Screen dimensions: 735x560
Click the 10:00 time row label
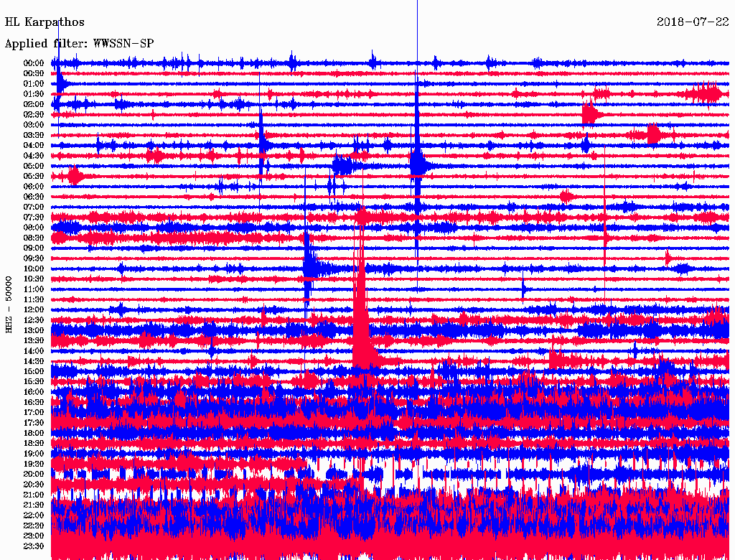[x=34, y=269]
